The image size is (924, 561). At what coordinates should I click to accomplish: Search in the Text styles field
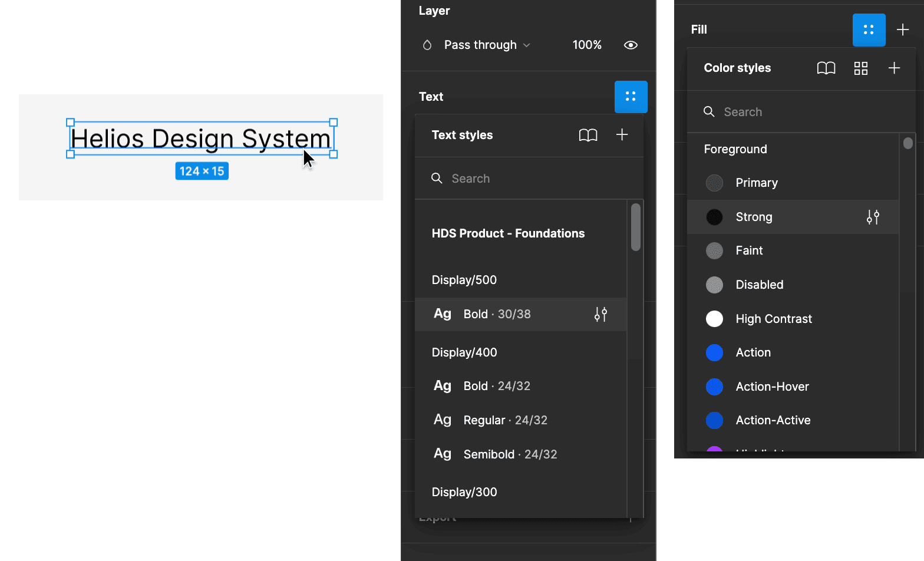coord(530,179)
